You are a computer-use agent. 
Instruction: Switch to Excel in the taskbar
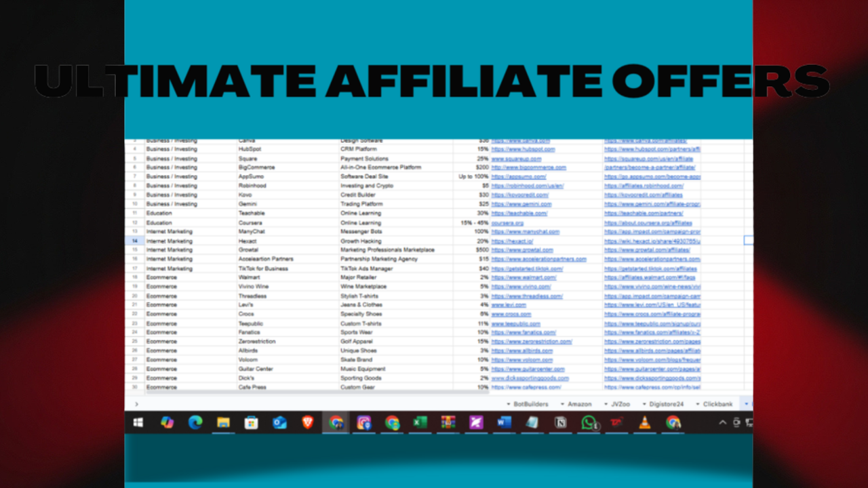click(x=420, y=423)
